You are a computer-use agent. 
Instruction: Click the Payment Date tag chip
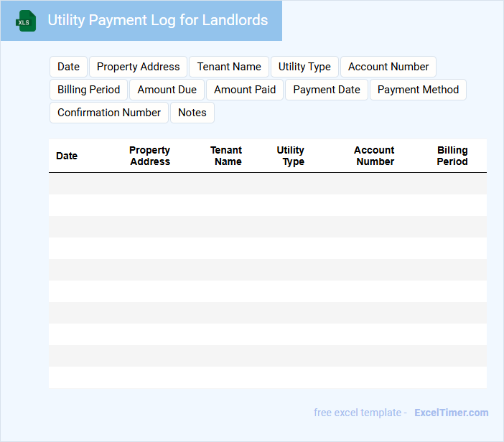point(327,90)
